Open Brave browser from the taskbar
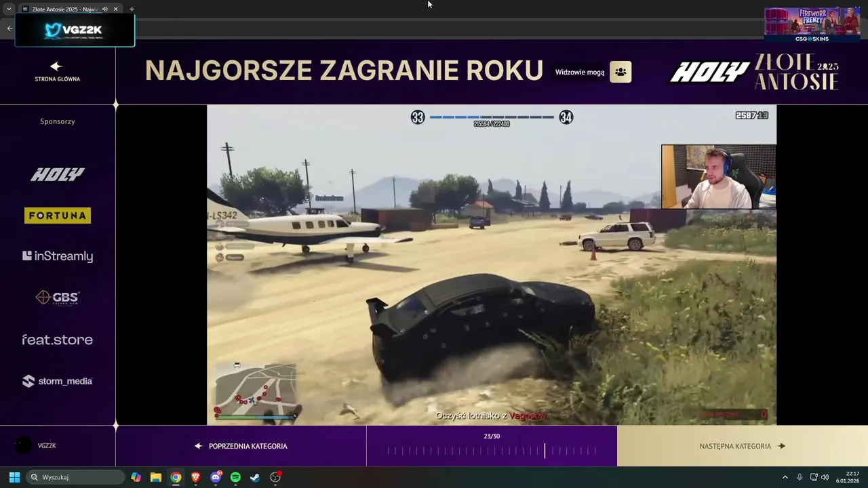 (195, 477)
